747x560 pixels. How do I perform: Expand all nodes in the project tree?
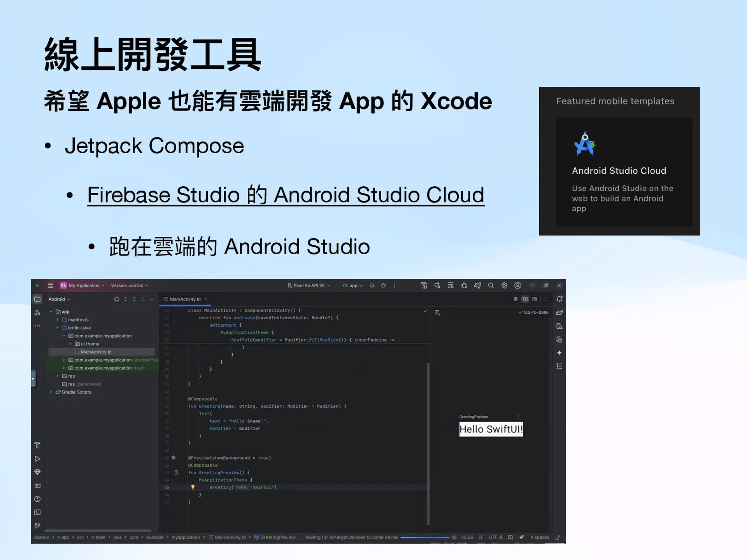pyautogui.click(x=125, y=299)
